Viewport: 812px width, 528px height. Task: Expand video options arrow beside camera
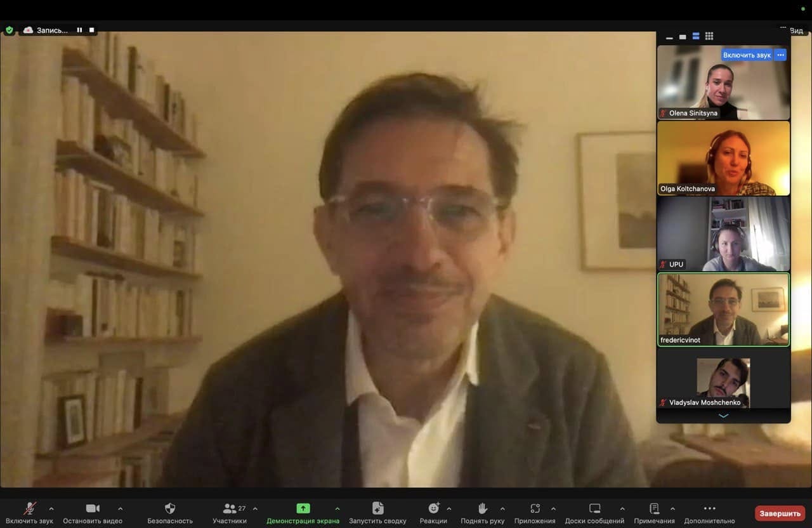point(120,508)
